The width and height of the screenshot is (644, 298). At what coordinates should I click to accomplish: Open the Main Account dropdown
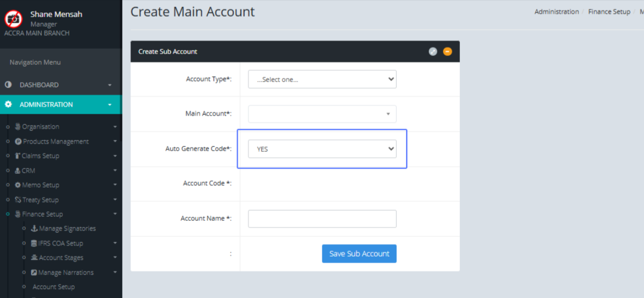coord(322,114)
